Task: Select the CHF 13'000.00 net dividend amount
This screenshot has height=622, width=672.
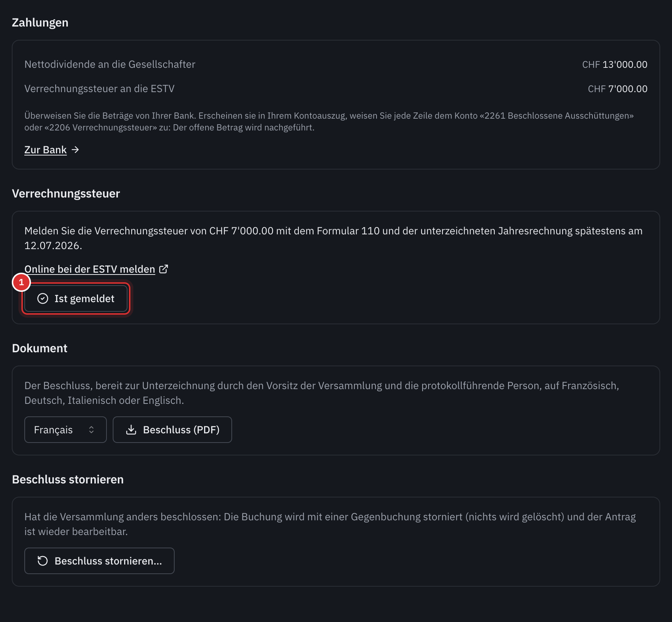Action: [615, 64]
